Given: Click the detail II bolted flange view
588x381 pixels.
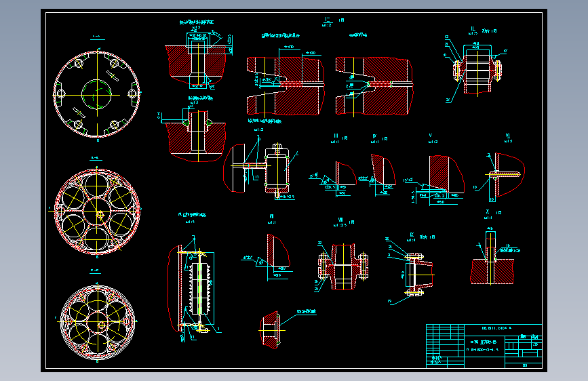Looking at the screenshot, I should pos(477,70).
